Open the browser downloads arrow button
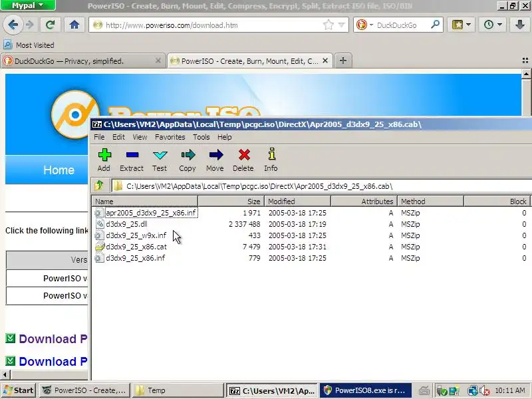This screenshot has width=532, height=399. [520, 25]
